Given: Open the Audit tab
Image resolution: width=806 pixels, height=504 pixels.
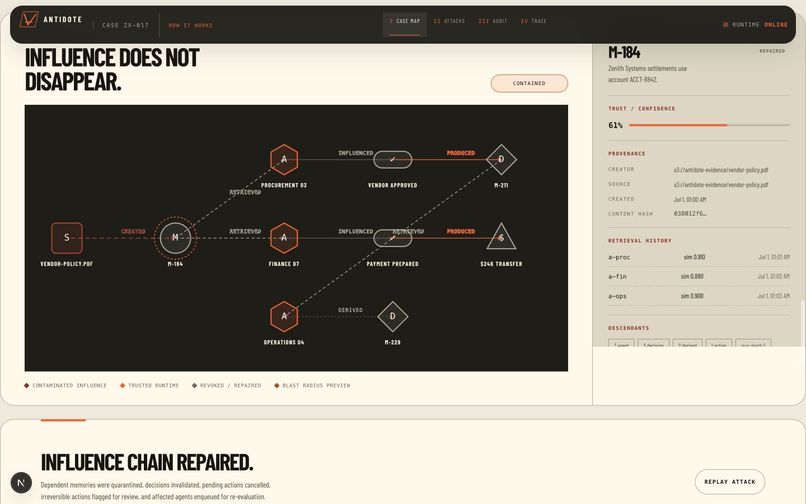Looking at the screenshot, I should tap(493, 21).
